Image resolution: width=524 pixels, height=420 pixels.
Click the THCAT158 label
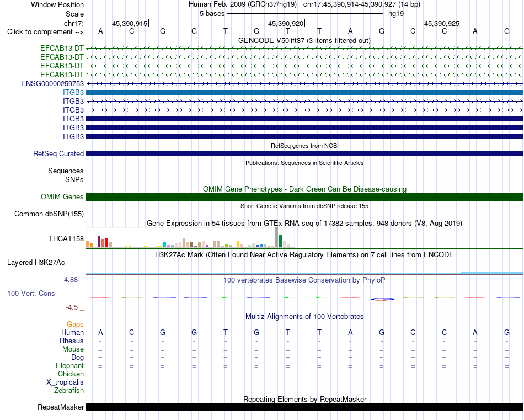tap(66, 238)
